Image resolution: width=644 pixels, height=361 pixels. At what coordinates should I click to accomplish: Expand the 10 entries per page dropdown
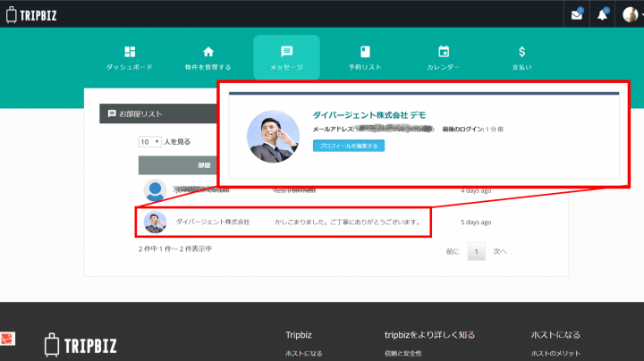click(149, 141)
